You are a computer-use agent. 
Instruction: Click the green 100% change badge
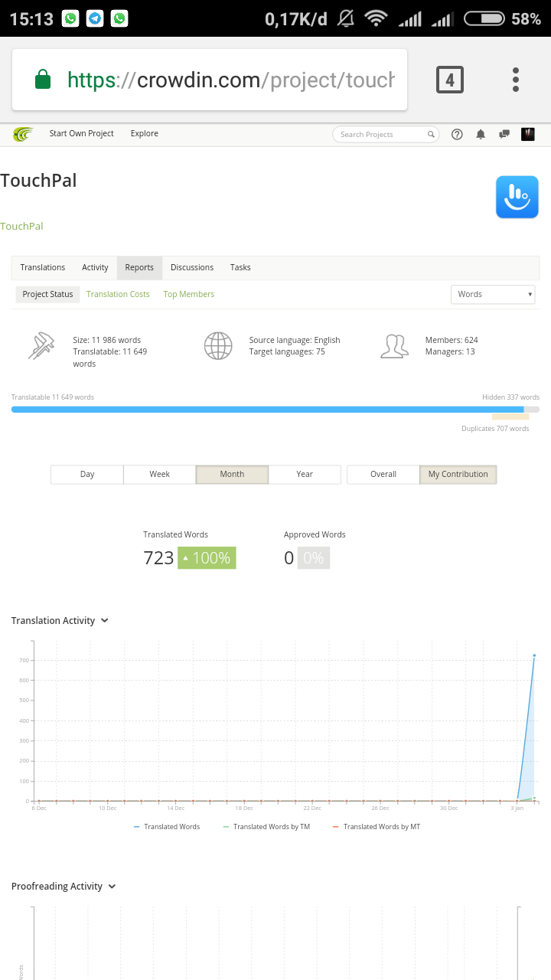click(207, 558)
